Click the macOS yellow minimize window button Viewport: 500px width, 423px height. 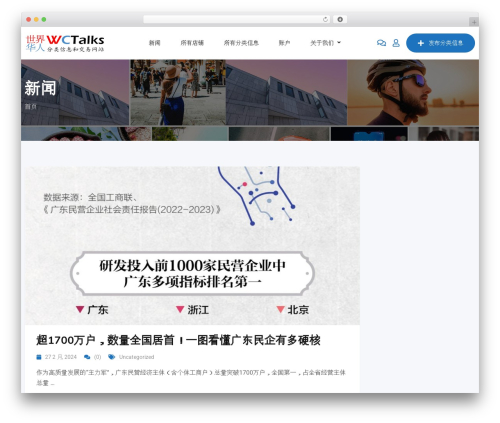pyautogui.click(x=36, y=20)
